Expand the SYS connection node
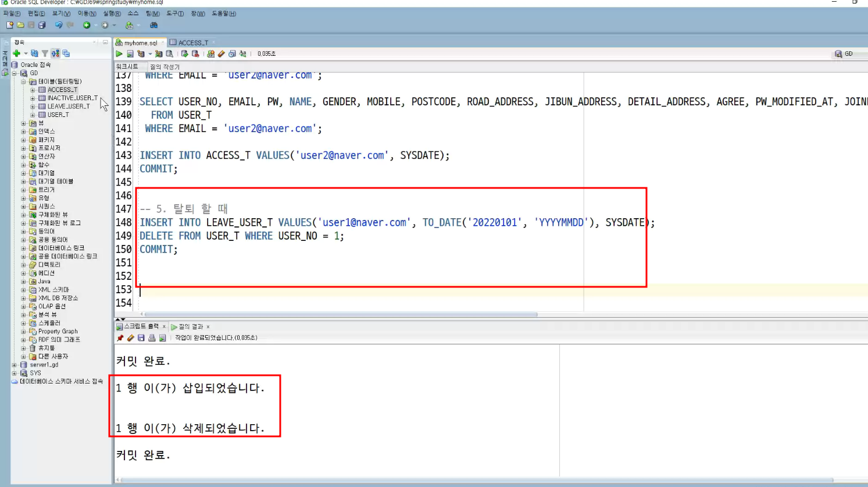The height and width of the screenshot is (487, 868). 15,373
